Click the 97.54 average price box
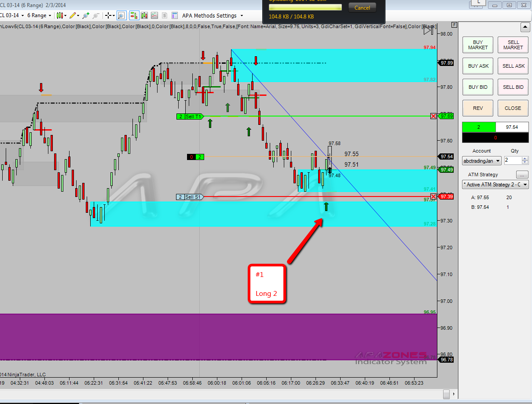This screenshot has width=532, height=404. click(512, 127)
